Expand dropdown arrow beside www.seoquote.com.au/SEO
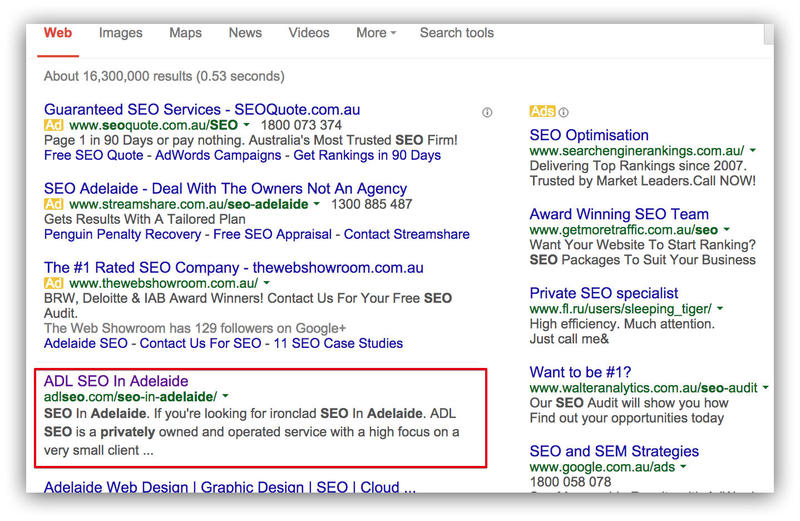This screenshot has height=521, width=800. pyautogui.click(x=246, y=125)
